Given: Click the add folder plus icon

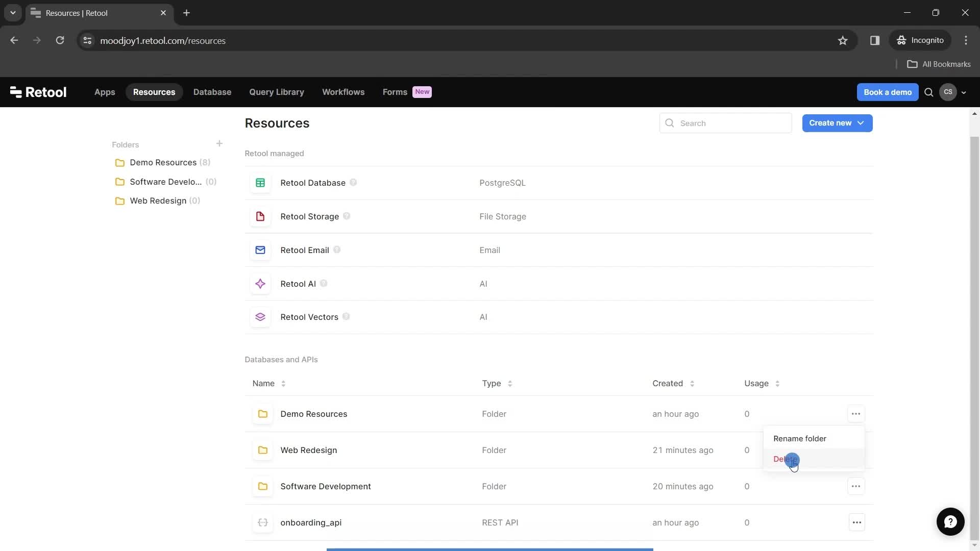Looking at the screenshot, I should point(220,143).
